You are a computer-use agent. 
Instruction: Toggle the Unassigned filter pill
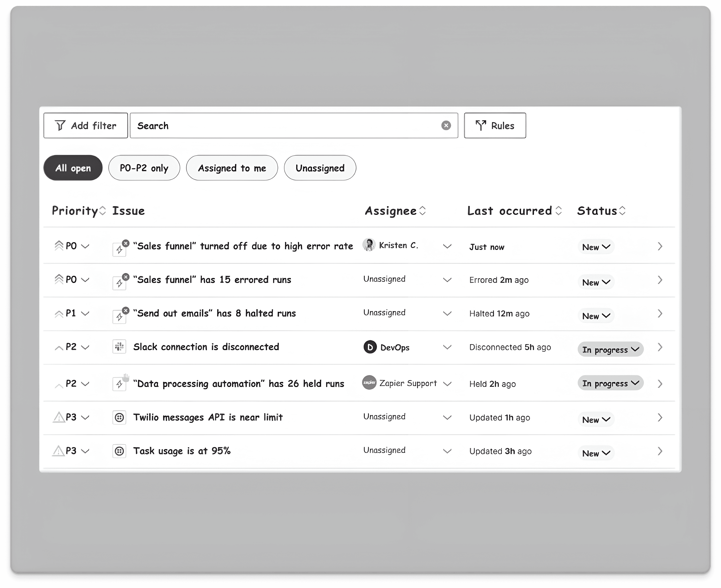tap(320, 168)
